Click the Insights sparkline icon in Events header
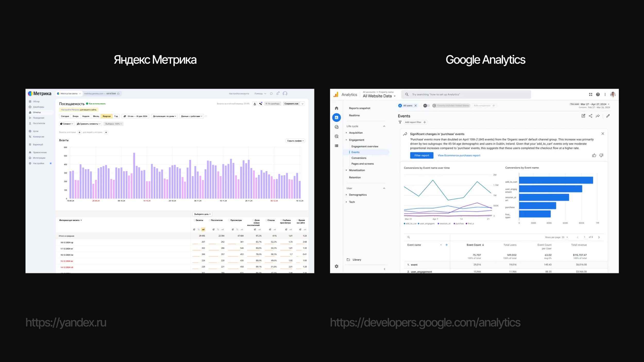The image size is (644, 362). click(x=598, y=116)
